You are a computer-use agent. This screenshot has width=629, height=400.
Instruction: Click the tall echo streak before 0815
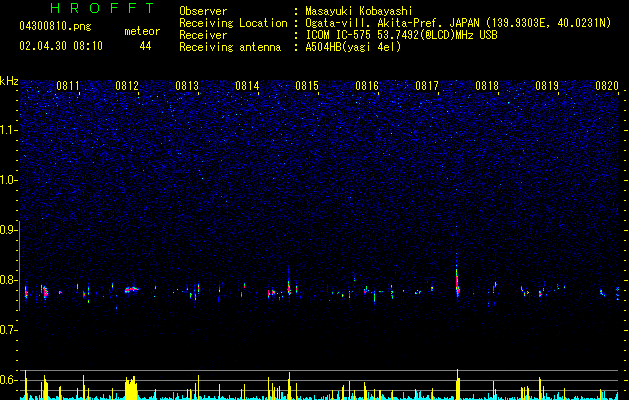tap(289, 285)
